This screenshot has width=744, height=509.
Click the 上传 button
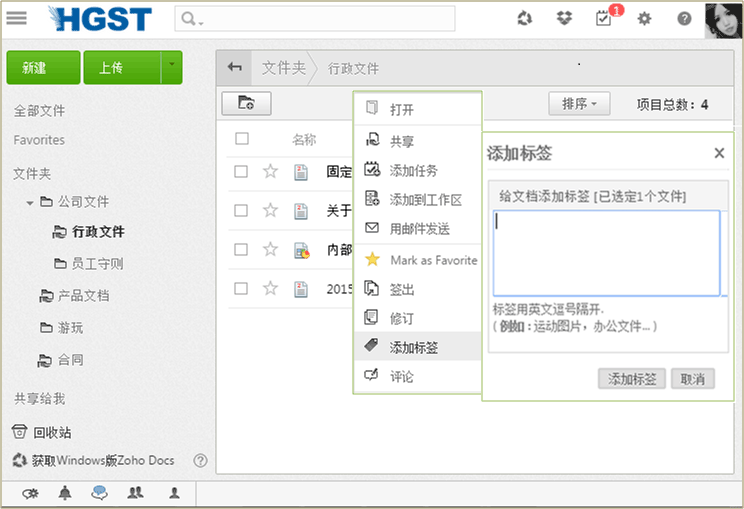pos(122,67)
